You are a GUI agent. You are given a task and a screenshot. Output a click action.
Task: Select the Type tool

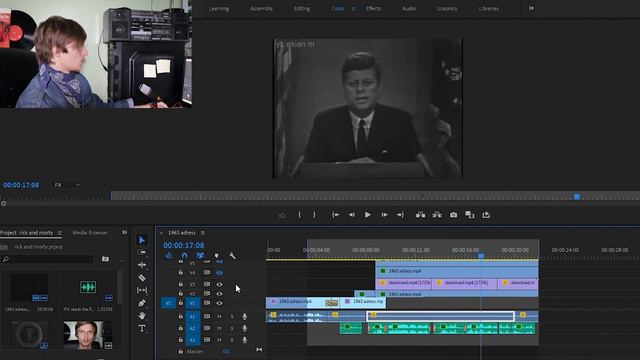pos(142,329)
